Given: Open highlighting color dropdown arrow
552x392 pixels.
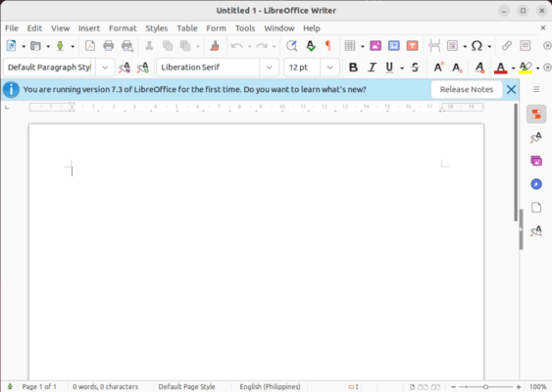Looking at the screenshot, I should [537, 68].
